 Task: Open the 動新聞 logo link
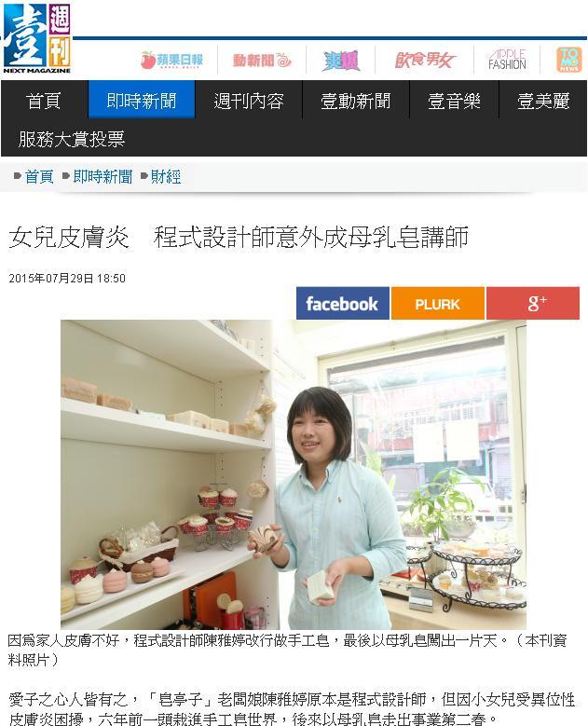pos(262,61)
